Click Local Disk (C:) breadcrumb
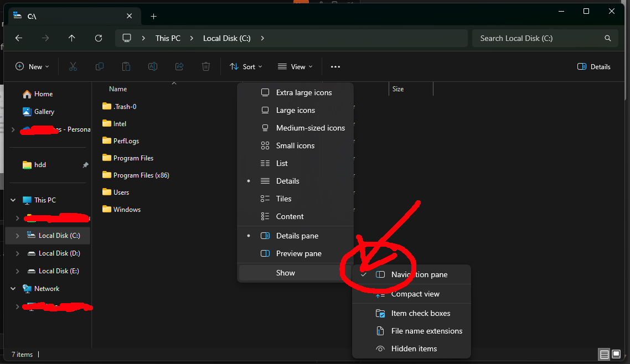Viewport: 630px width, 364px height. click(226, 38)
